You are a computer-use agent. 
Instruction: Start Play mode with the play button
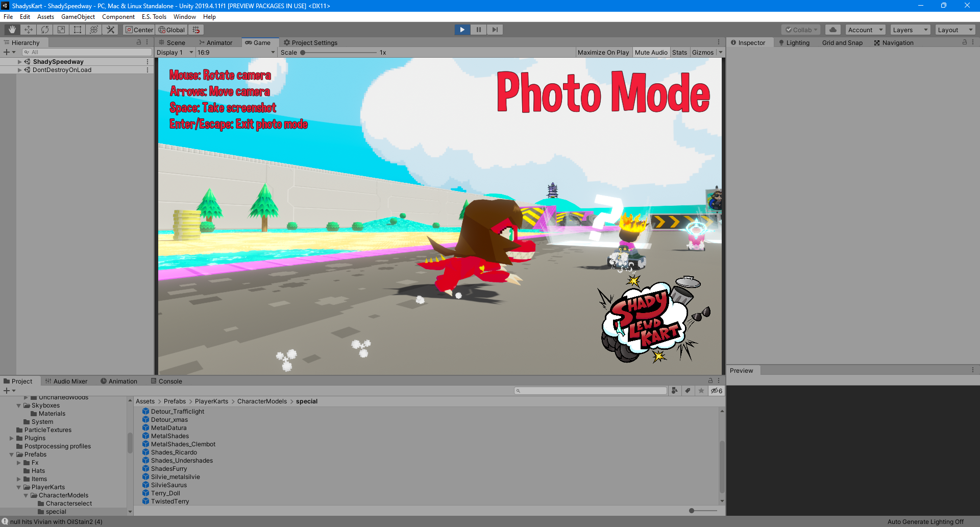point(462,30)
